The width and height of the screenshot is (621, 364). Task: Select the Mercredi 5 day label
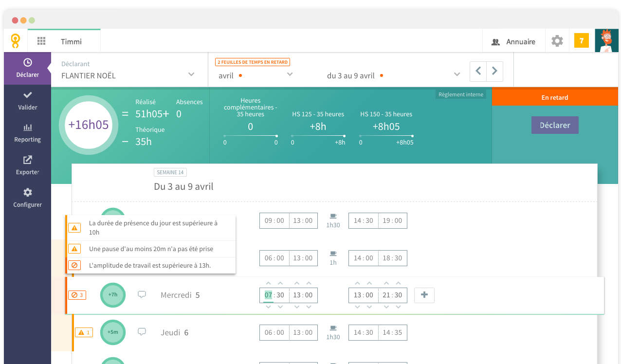tap(180, 295)
